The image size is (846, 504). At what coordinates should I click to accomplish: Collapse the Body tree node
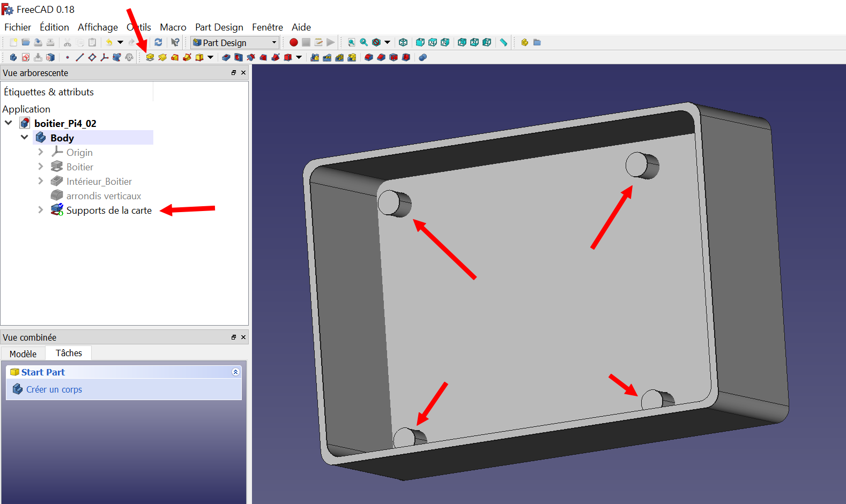coord(25,138)
